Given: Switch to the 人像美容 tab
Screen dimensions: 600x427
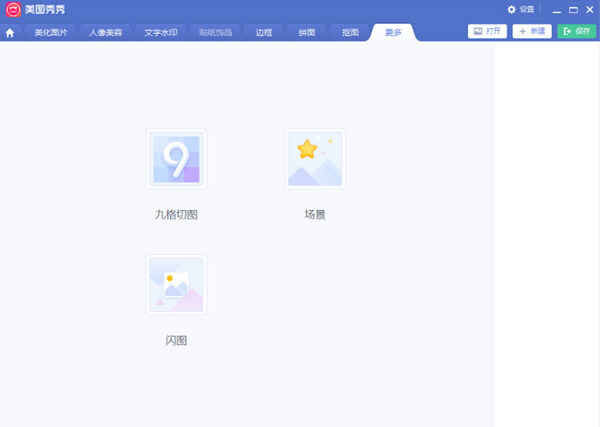Looking at the screenshot, I should (x=106, y=33).
